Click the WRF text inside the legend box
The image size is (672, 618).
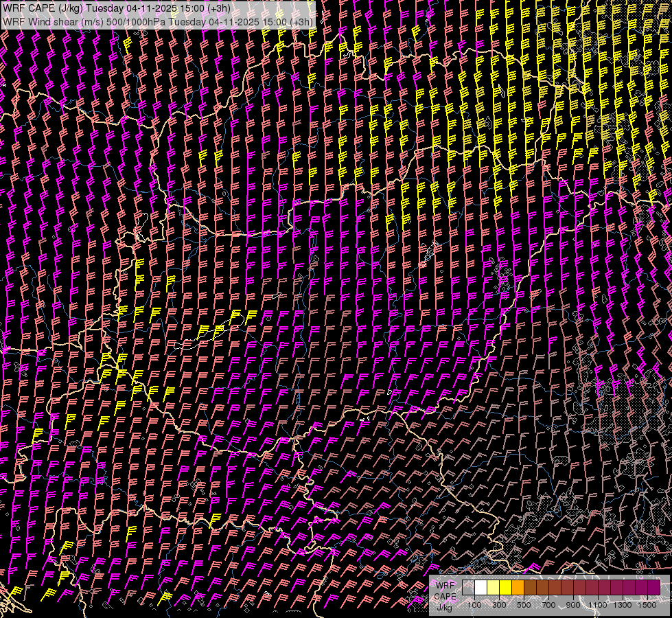click(445, 586)
